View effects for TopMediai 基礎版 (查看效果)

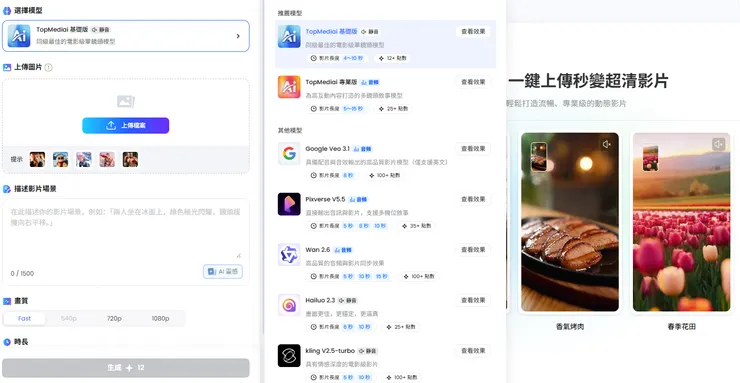[473, 32]
